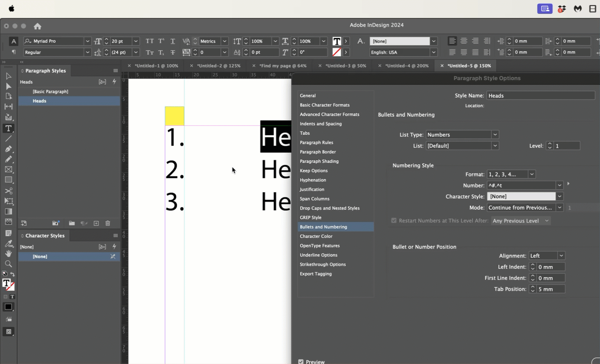This screenshot has width=600, height=364.
Task: Select the Selection tool arrow
Action: [8, 76]
